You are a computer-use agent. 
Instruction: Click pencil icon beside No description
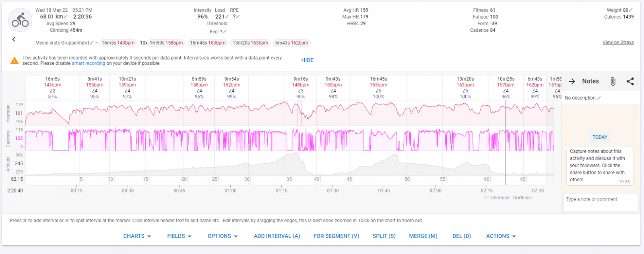pos(599,98)
